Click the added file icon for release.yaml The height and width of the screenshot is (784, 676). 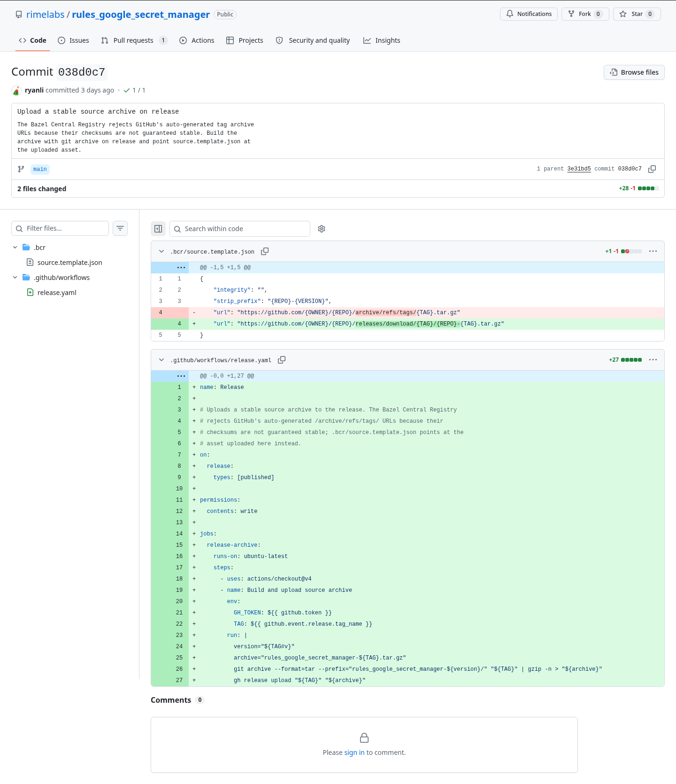pyautogui.click(x=30, y=293)
